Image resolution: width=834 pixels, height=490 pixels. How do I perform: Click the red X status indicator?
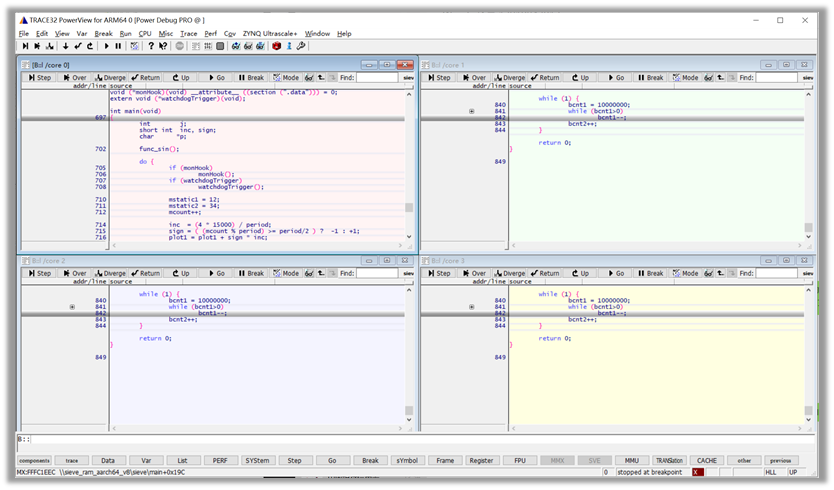[698, 472]
